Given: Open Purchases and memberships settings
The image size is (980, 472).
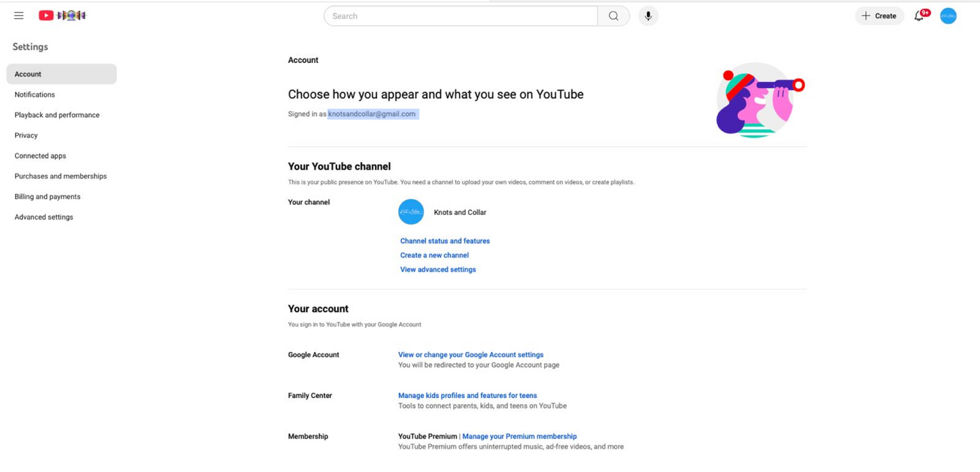Looking at the screenshot, I should tap(61, 176).
